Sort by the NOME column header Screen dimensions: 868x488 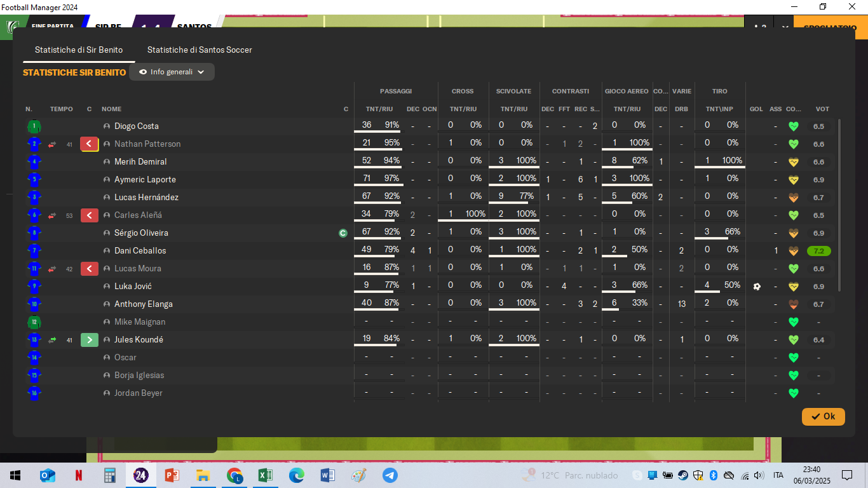click(111, 109)
